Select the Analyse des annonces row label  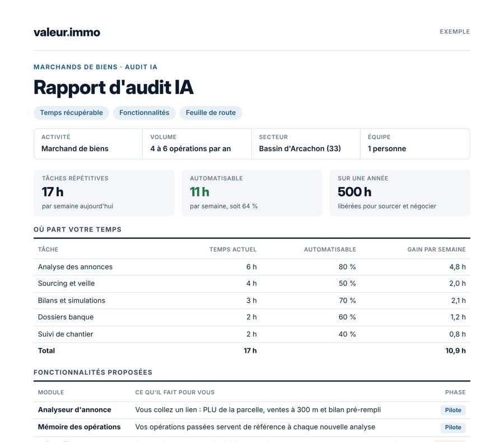tap(75, 267)
